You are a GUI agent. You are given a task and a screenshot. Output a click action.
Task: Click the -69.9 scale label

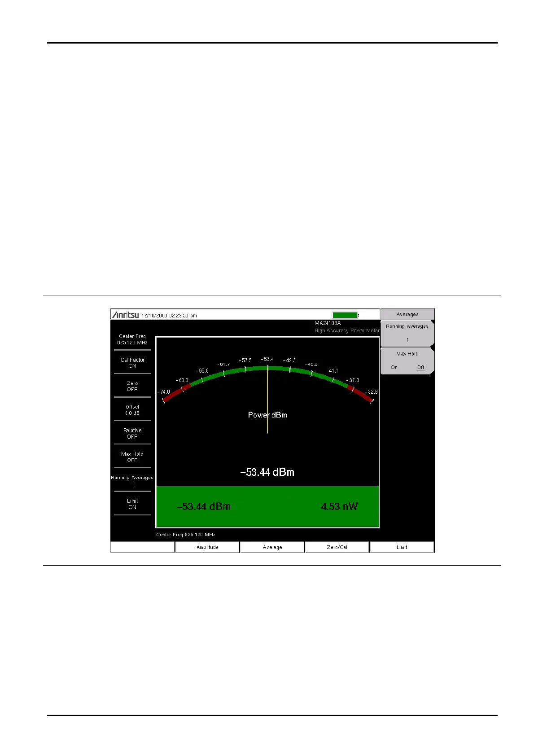(x=182, y=380)
